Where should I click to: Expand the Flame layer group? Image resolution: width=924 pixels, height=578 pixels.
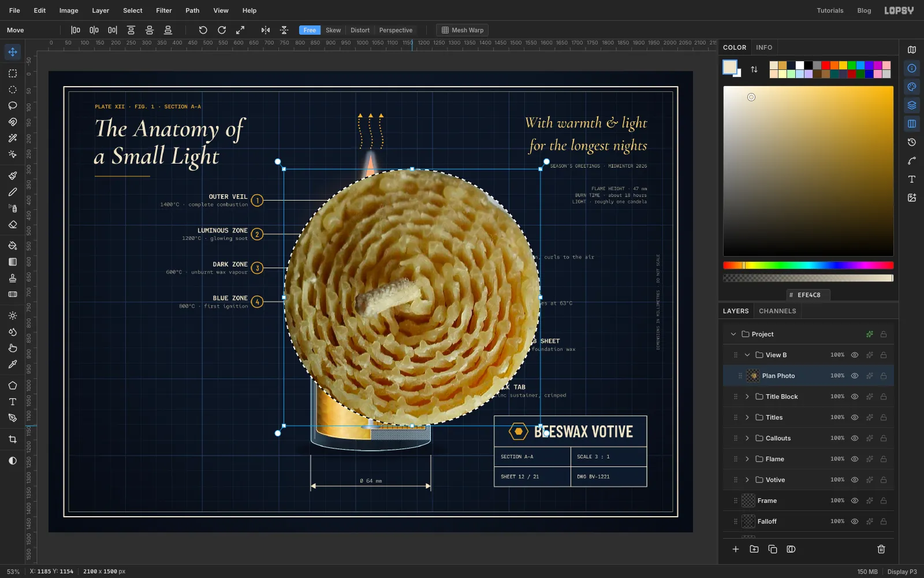[747, 459]
